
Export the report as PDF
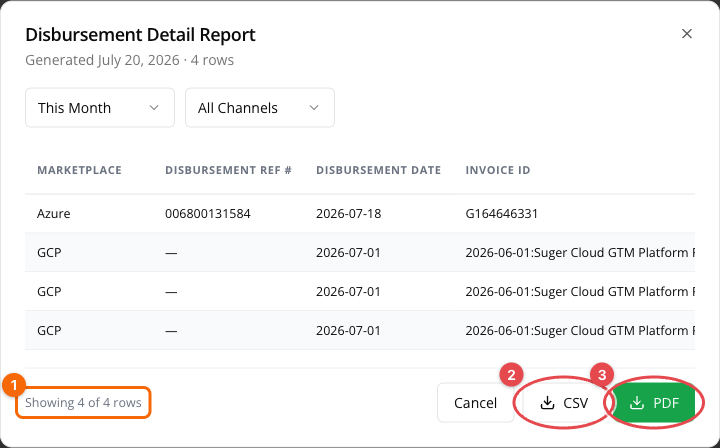click(654, 403)
